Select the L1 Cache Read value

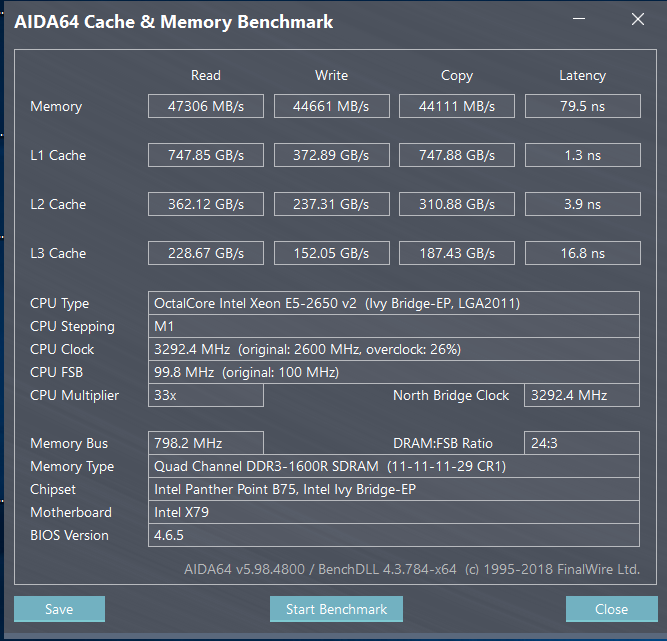(206, 155)
